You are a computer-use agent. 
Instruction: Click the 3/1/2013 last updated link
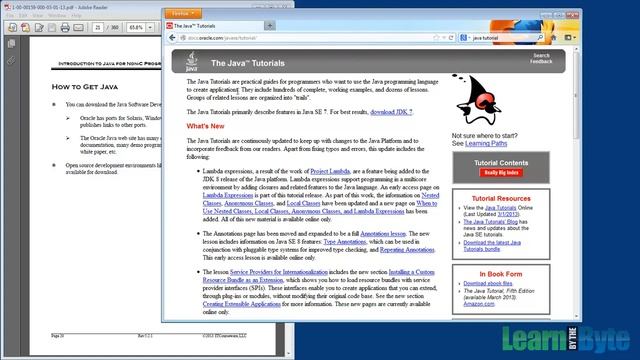click(507, 214)
